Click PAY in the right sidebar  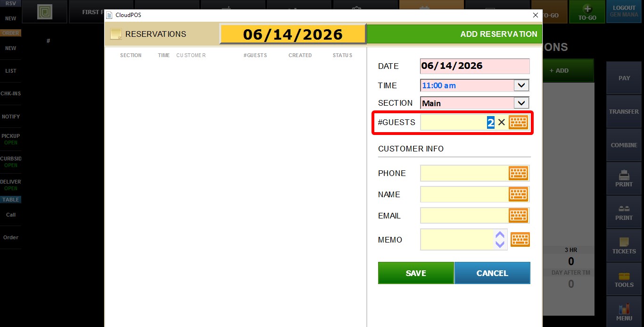click(x=624, y=78)
